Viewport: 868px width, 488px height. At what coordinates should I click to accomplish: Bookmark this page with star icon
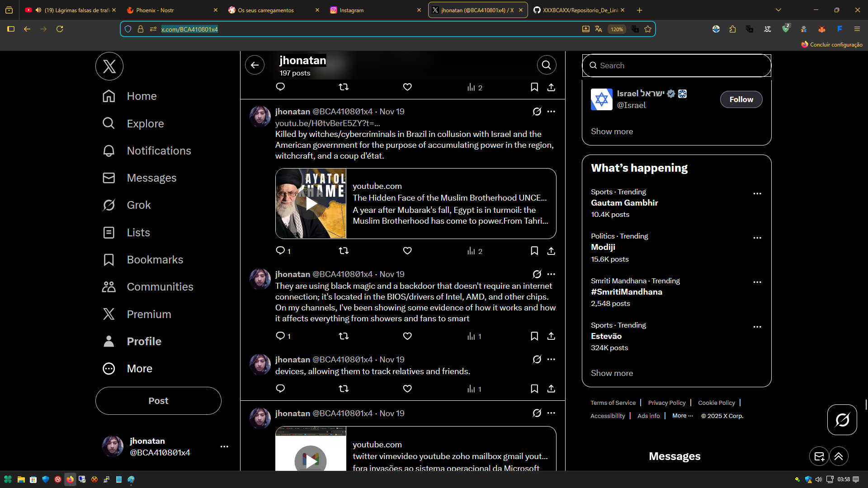[x=648, y=29]
